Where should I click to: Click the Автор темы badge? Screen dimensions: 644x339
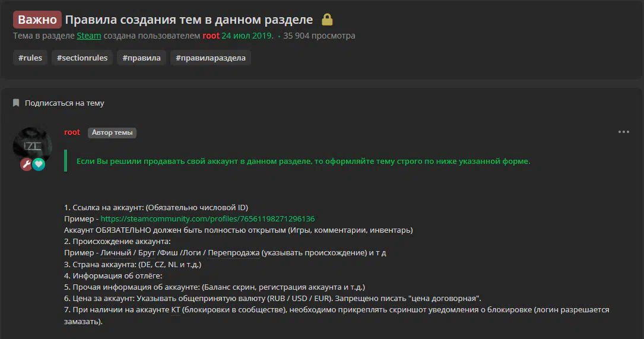click(x=112, y=132)
